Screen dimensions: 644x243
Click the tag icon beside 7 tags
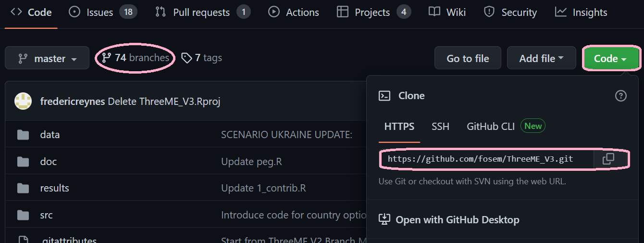pyautogui.click(x=186, y=58)
